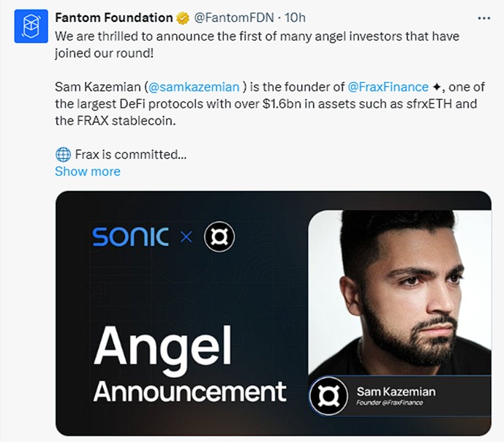
Task: Click the gold verified badge
Action: tap(182, 18)
